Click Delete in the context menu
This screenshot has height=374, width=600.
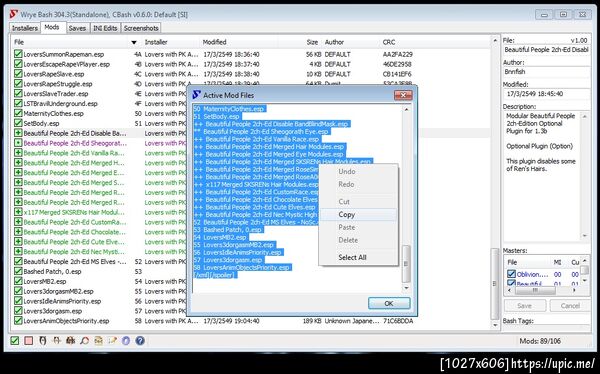[x=358, y=240]
